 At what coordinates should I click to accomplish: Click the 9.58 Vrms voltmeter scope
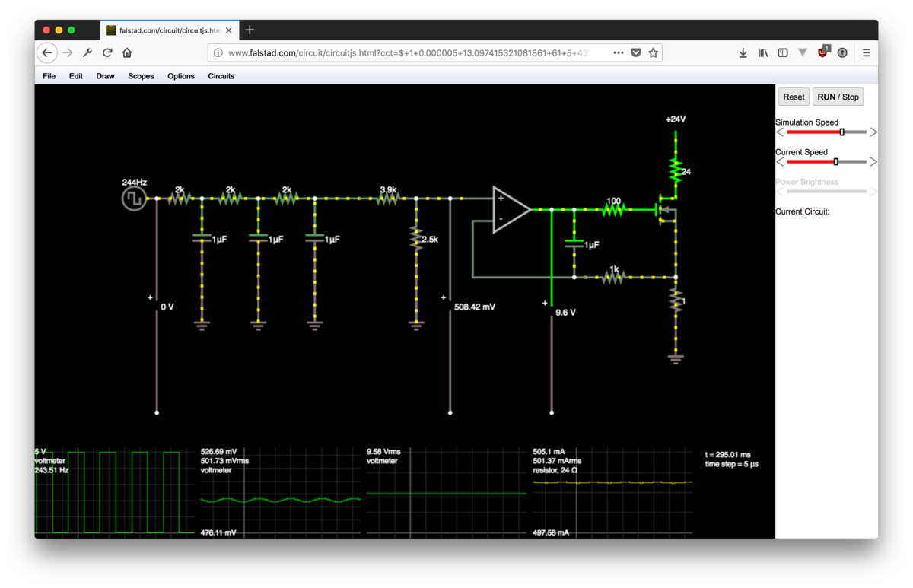point(447,492)
